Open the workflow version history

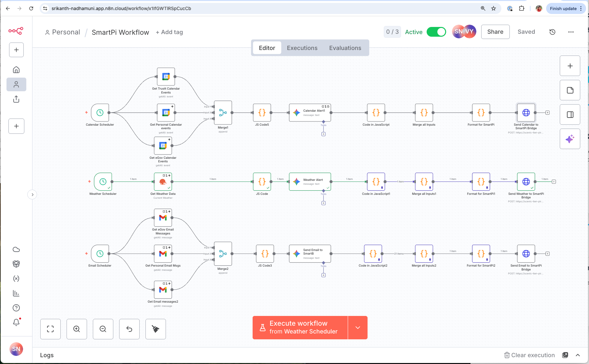(552, 32)
